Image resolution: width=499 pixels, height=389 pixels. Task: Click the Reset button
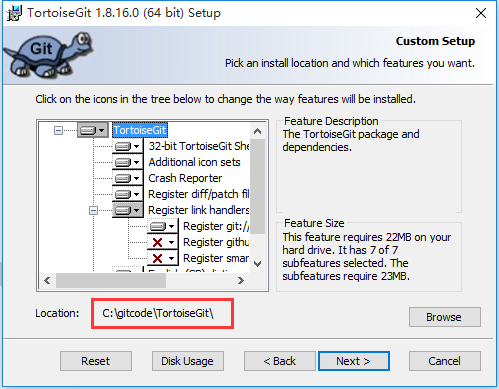tap(96, 361)
